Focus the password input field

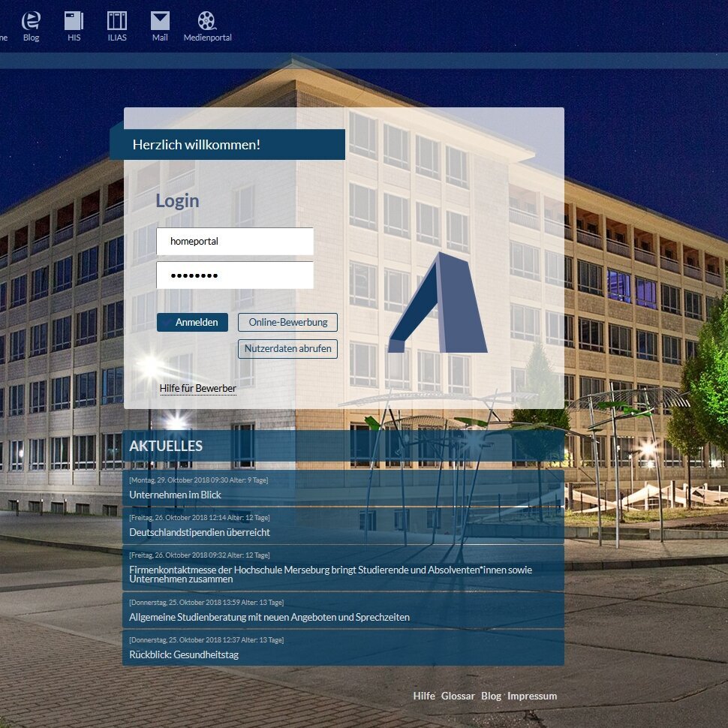pos(235,275)
